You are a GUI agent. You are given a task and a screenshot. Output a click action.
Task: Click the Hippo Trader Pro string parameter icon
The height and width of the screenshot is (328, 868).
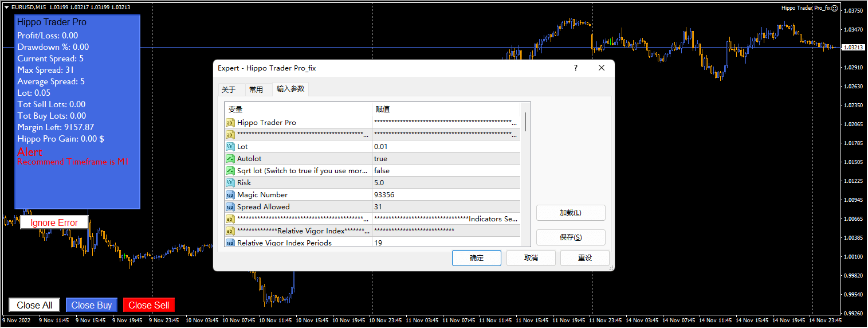[x=230, y=123]
